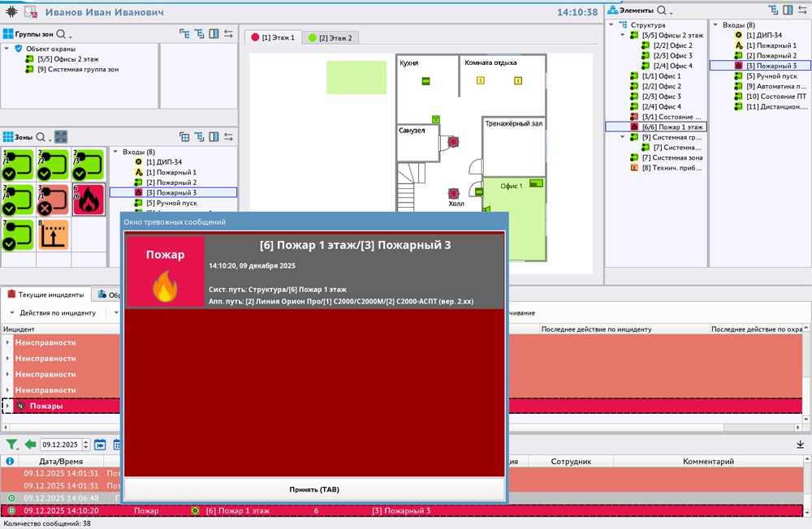812x529 pixels.
Task: Toggle fullscreen icon in Зоны panel header
Action: pos(61,136)
